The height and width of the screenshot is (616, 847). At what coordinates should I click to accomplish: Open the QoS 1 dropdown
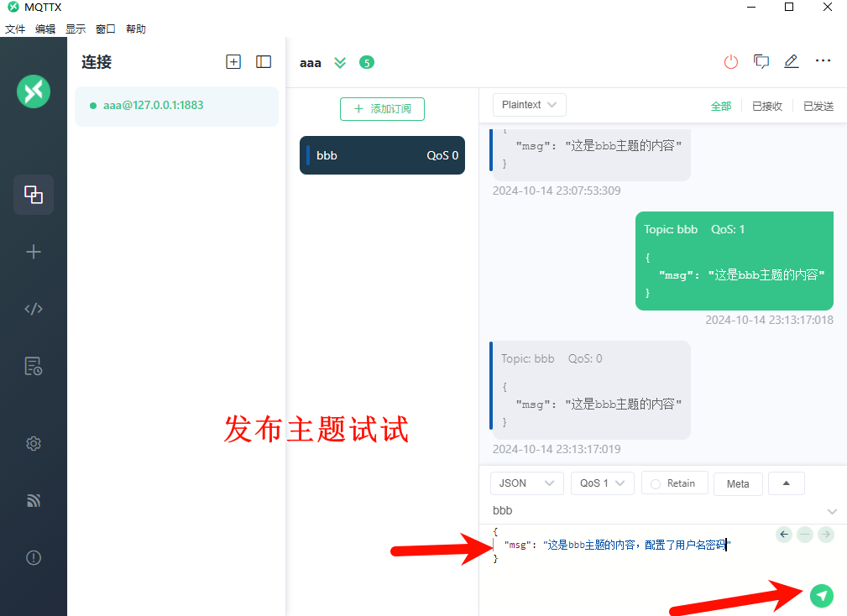coord(602,483)
